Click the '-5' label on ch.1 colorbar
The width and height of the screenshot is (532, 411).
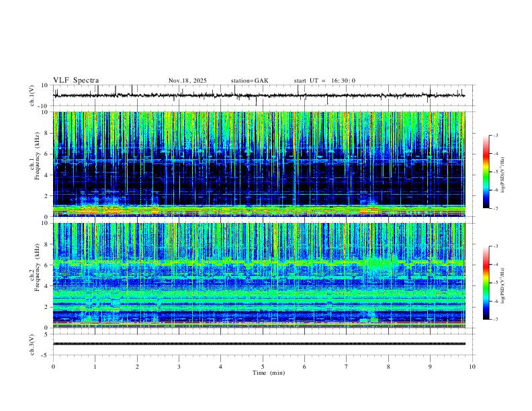pos(496,172)
